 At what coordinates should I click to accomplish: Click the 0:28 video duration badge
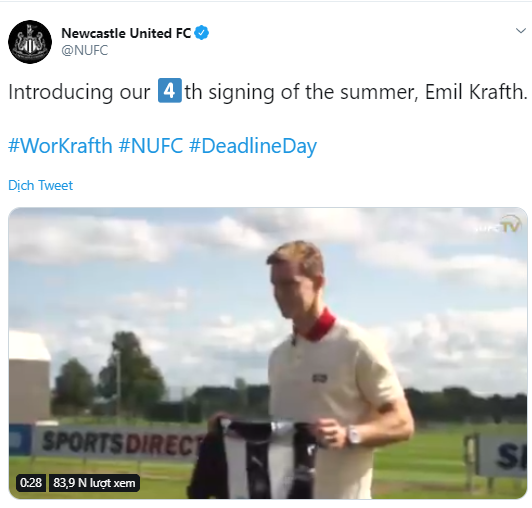(x=31, y=482)
